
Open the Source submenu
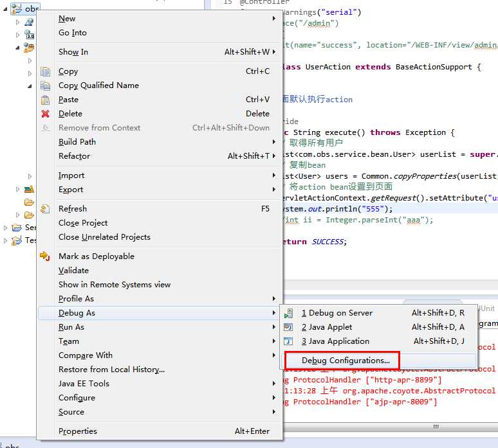point(160,412)
